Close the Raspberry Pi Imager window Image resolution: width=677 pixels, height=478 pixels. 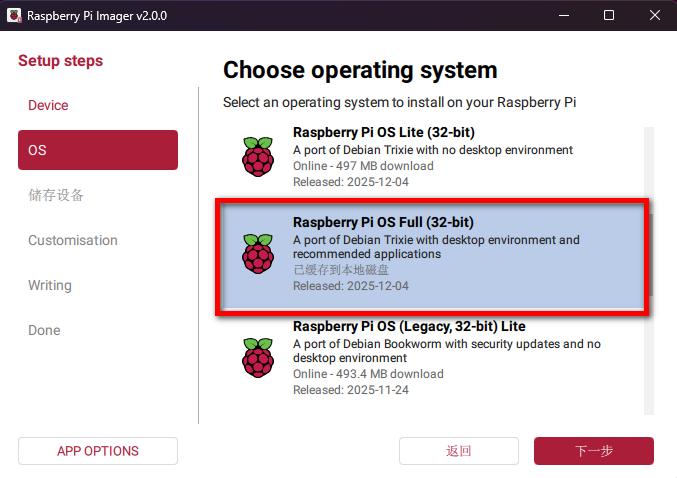point(655,16)
